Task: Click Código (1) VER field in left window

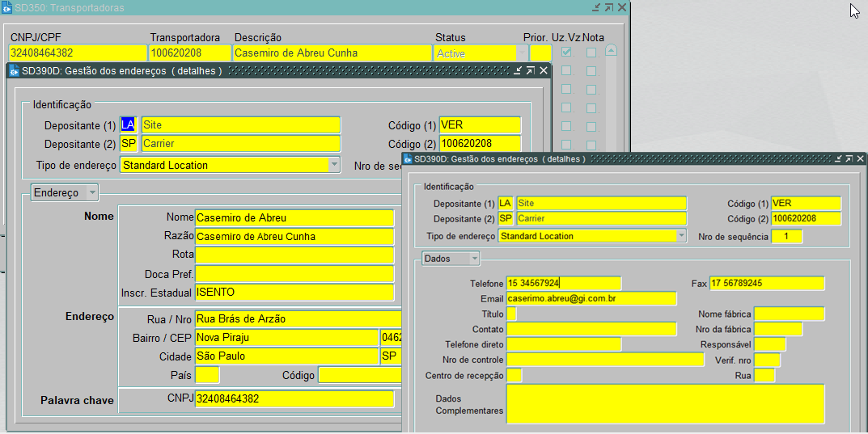Action: tap(480, 125)
